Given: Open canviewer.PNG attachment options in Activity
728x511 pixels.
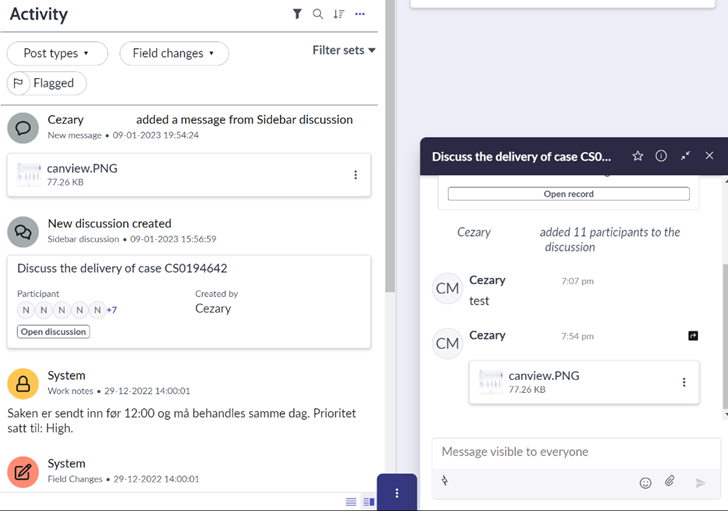Looking at the screenshot, I should pyautogui.click(x=355, y=175).
